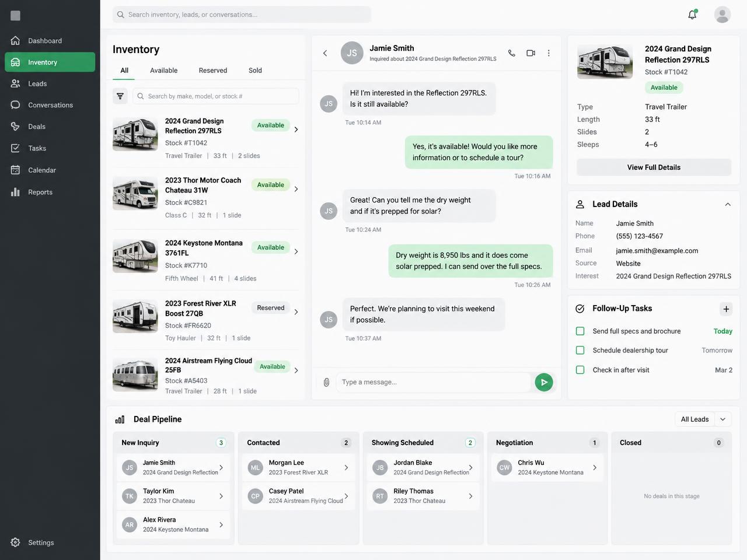Open Leads in the sidebar
747x560 pixels.
tap(50, 83)
